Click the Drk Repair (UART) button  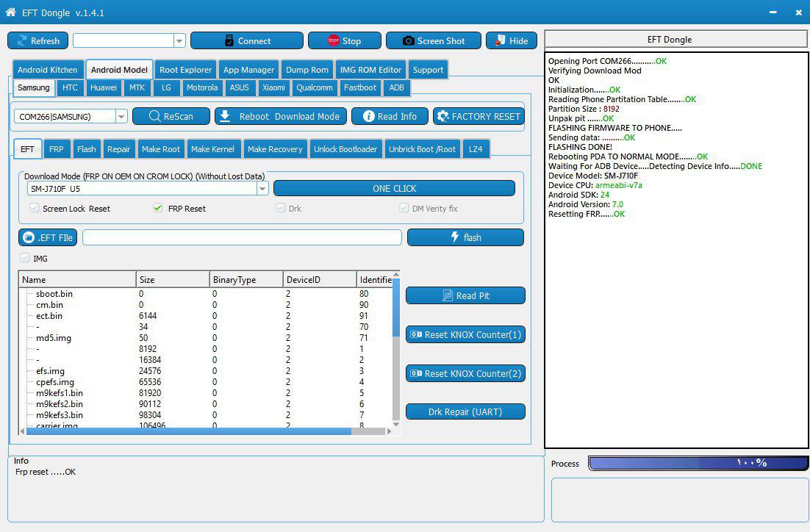tap(465, 411)
